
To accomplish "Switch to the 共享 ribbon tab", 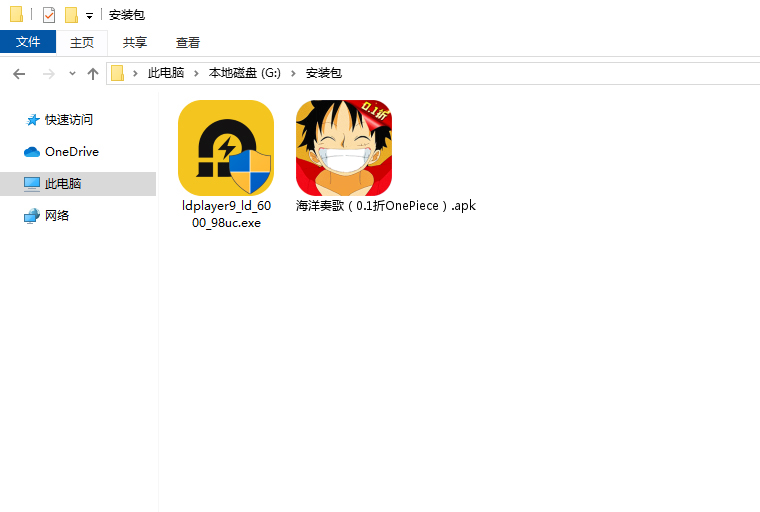I will click(135, 42).
